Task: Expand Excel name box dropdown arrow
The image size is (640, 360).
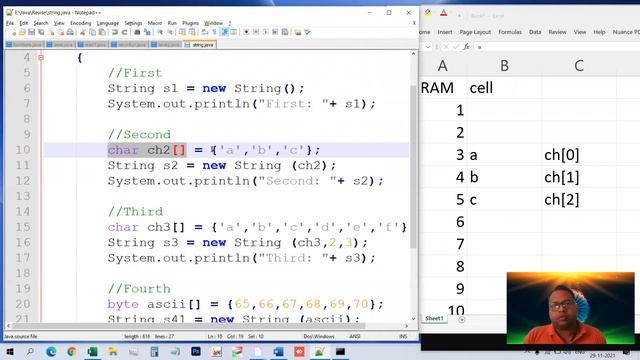Action: tap(427, 47)
